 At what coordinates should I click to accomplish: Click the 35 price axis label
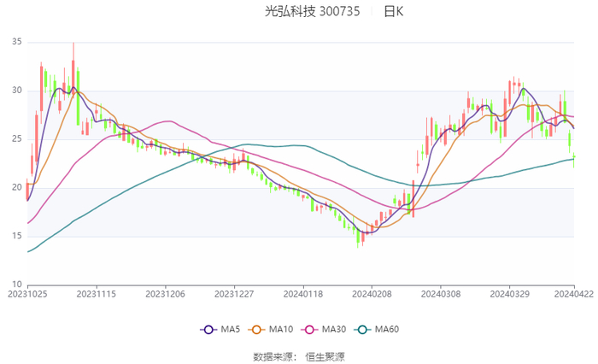17,42
